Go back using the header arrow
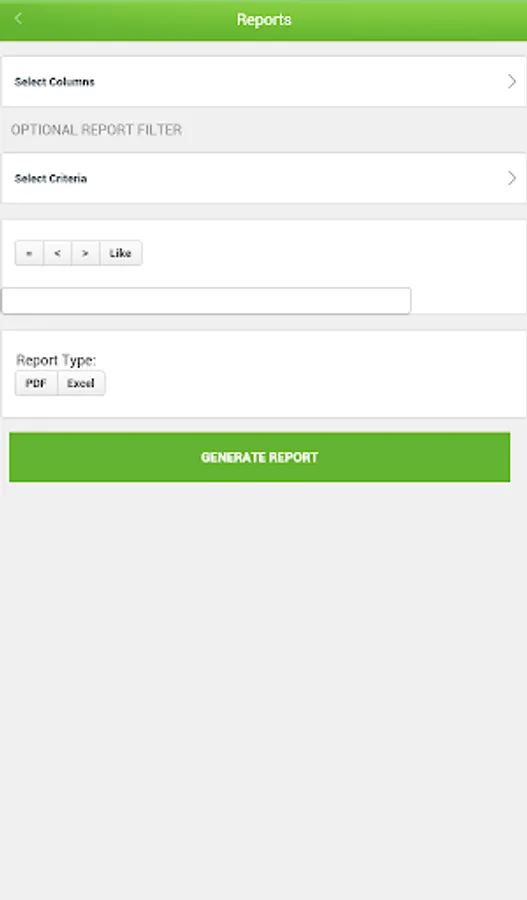527x900 pixels. pos(18,18)
